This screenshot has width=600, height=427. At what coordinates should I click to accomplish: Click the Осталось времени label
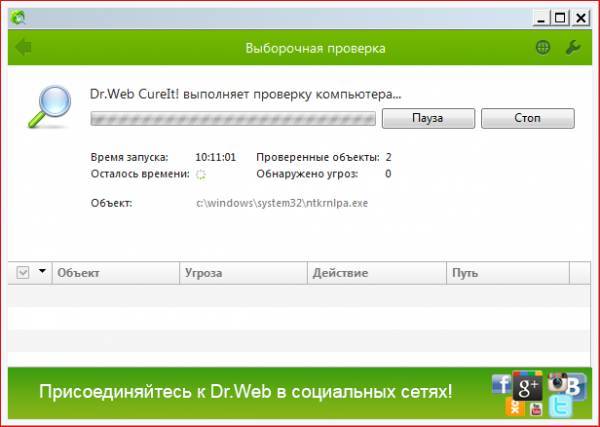[140, 174]
